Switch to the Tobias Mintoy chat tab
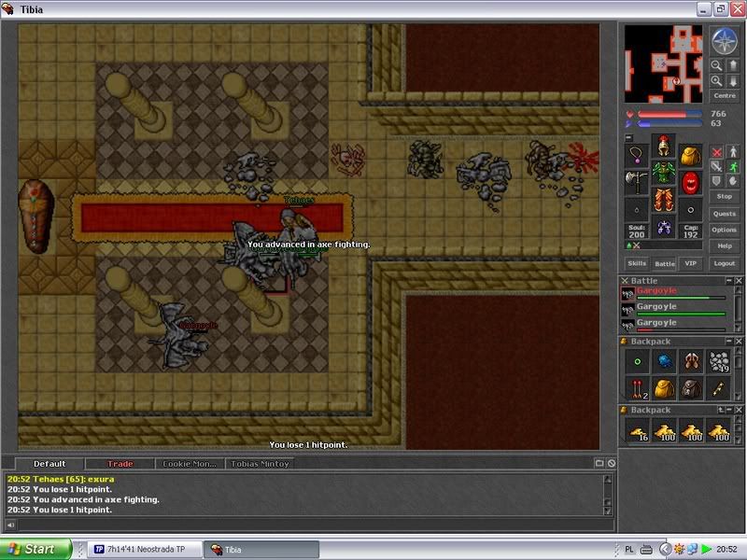The width and height of the screenshot is (747, 560). (260, 464)
